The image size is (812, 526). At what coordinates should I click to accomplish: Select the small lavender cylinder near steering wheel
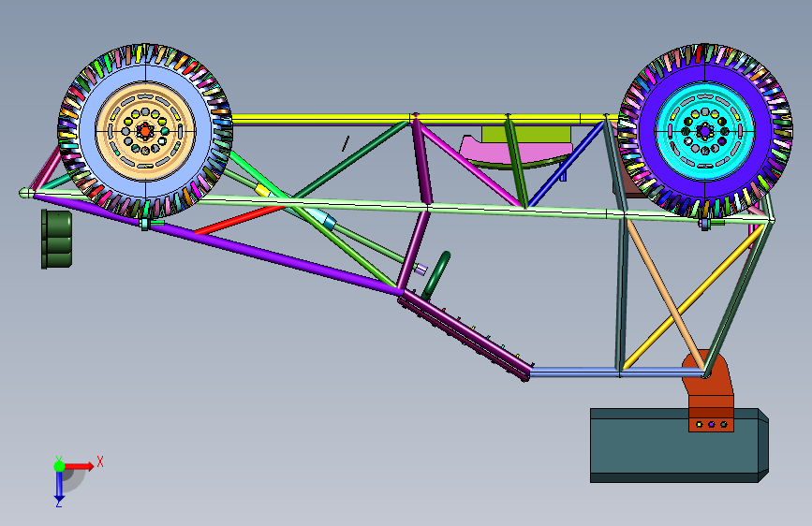pyautogui.click(x=421, y=270)
